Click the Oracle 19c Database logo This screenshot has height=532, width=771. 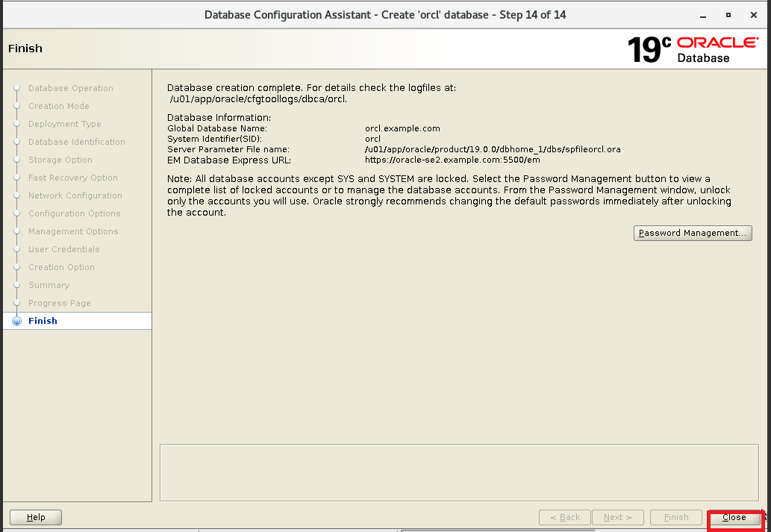(693, 49)
